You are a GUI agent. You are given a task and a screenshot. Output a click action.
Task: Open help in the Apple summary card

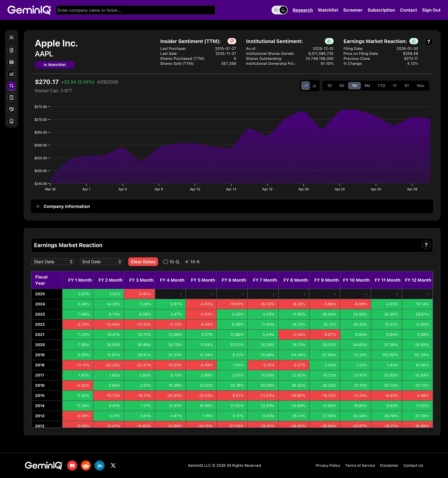tap(429, 42)
